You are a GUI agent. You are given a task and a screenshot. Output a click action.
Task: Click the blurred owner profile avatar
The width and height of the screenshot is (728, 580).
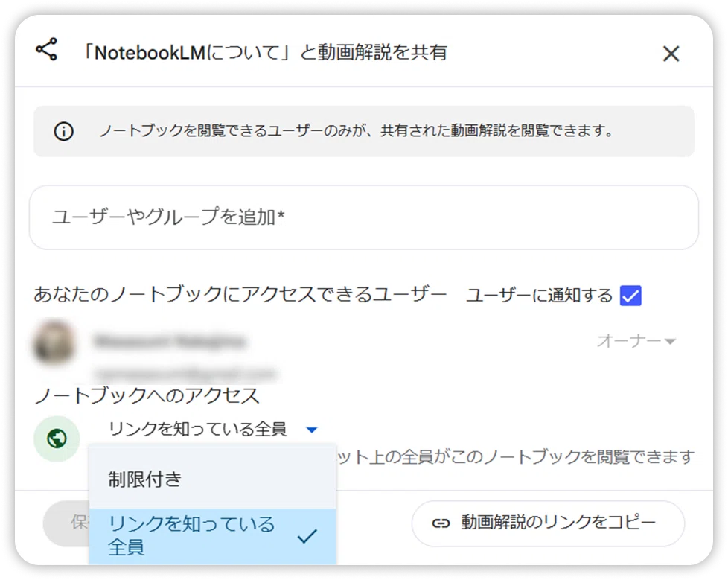[x=54, y=342]
